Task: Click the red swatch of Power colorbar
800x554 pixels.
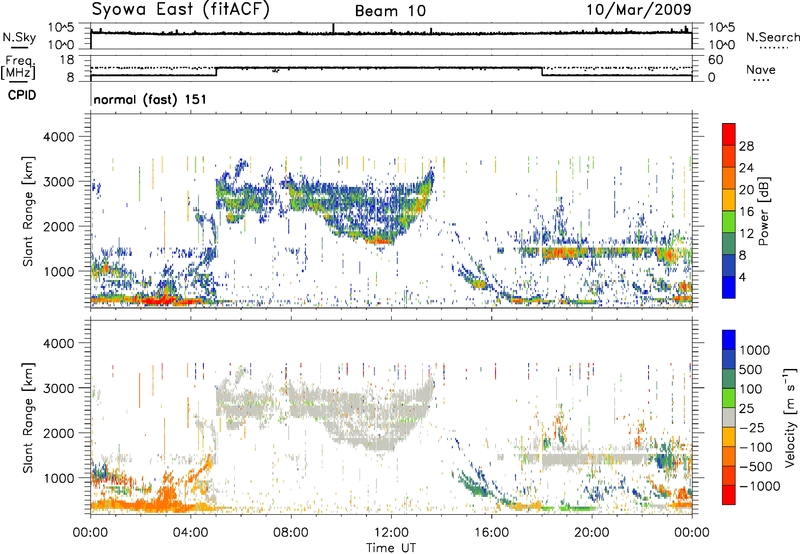Action: pyautogui.click(x=729, y=135)
